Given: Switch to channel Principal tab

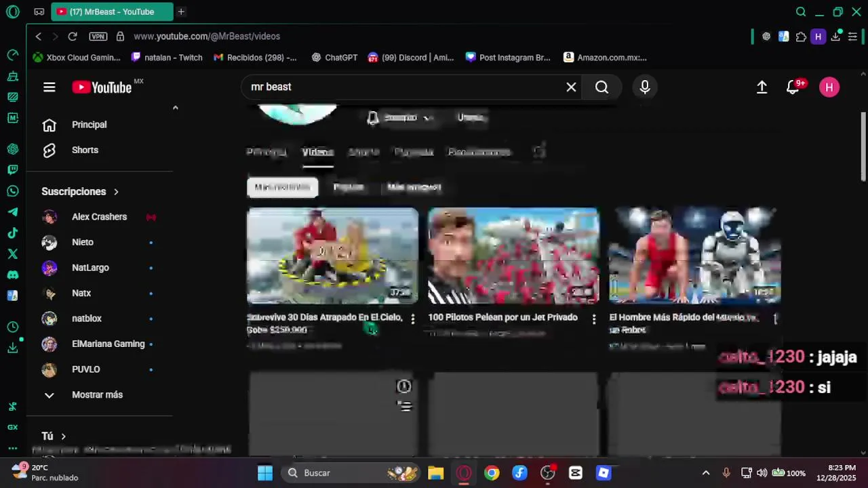Looking at the screenshot, I should [266, 152].
